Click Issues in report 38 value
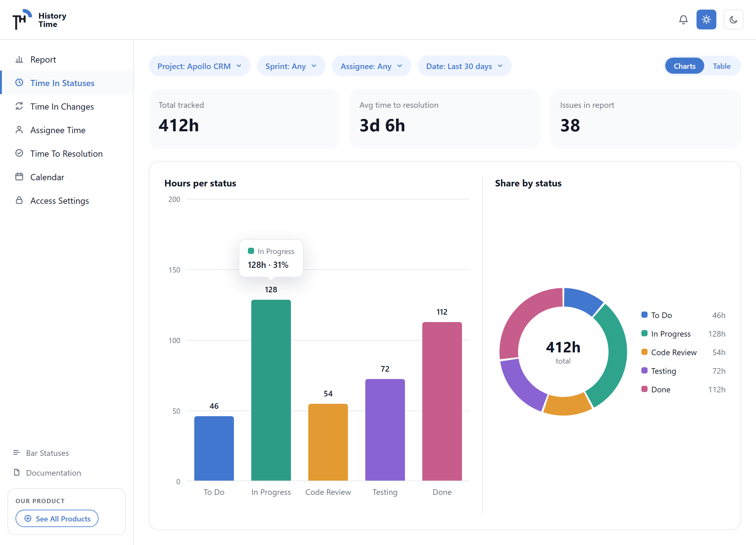Image resolution: width=756 pixels, height=545 pixels. click(x=570, y=126)
